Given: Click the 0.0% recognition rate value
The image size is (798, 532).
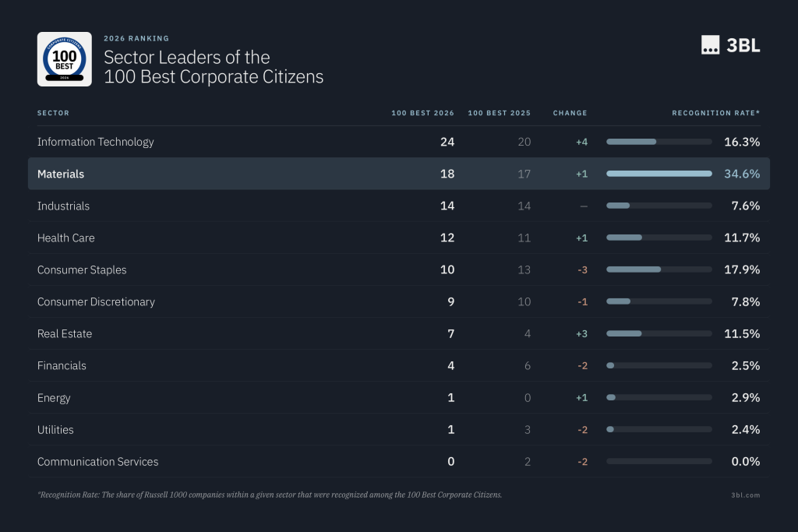Looking at the screenshot, I should pos(746,462).
